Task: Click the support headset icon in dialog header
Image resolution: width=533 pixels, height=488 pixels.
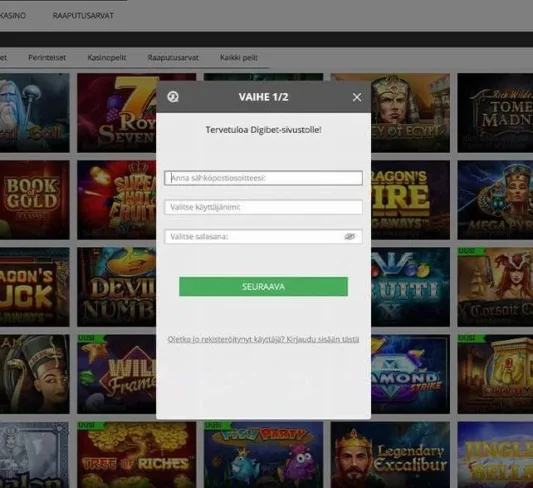Action: click(x=173, y=97)
